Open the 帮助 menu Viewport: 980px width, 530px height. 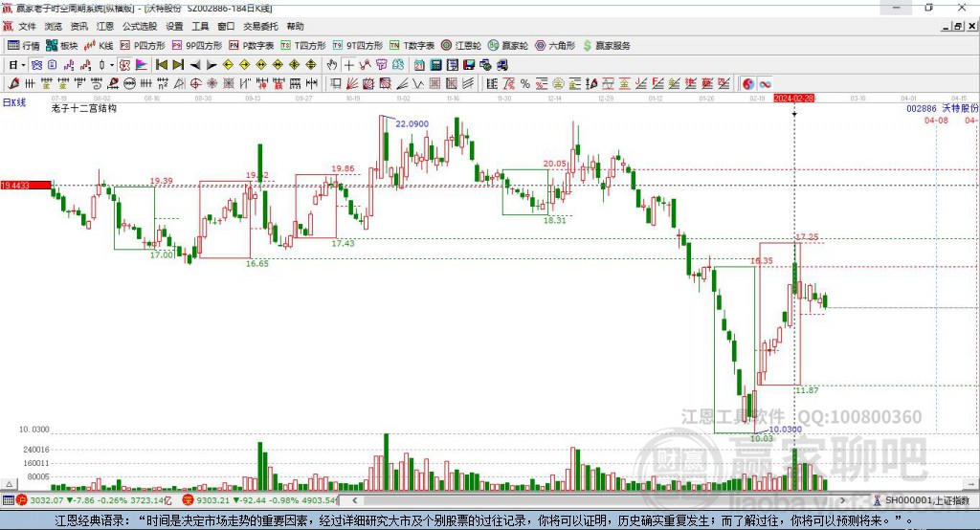295,26
